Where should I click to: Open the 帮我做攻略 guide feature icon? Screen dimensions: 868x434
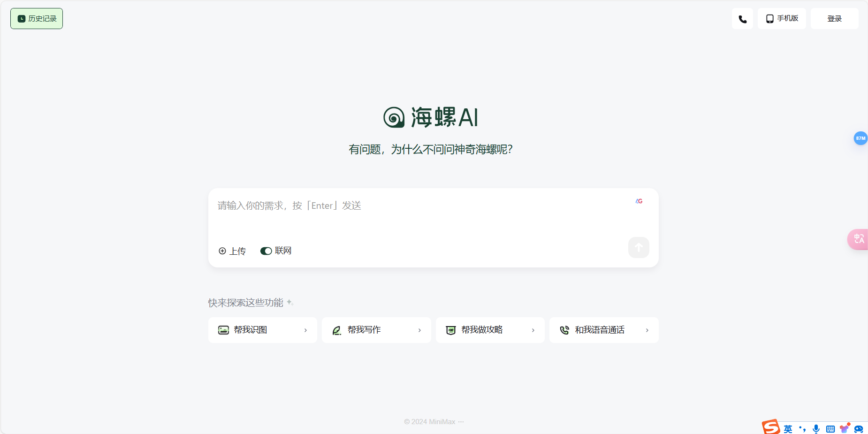pos(451,330)
